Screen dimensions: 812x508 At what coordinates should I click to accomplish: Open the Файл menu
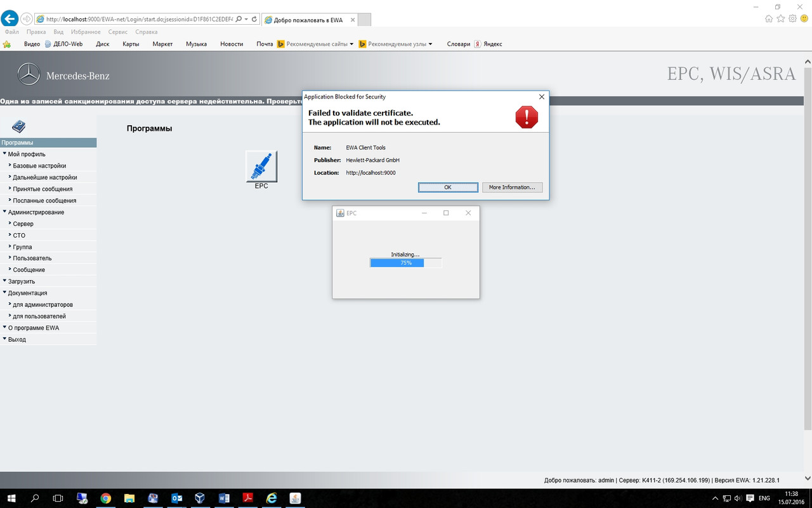point(11,32)
